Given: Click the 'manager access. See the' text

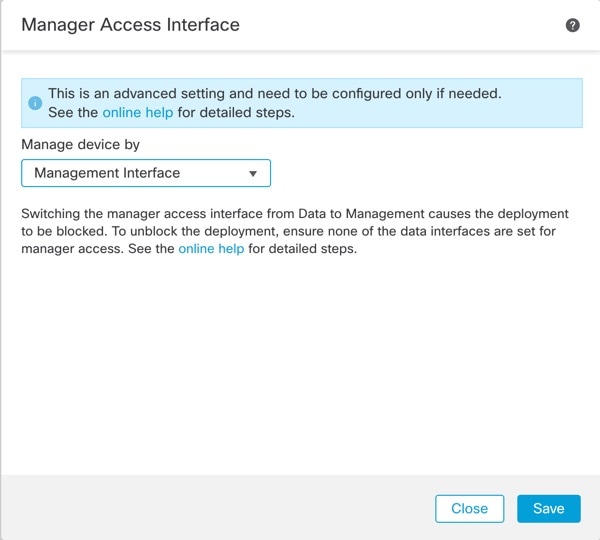Looking at the screenshot, I should (98, 249).
